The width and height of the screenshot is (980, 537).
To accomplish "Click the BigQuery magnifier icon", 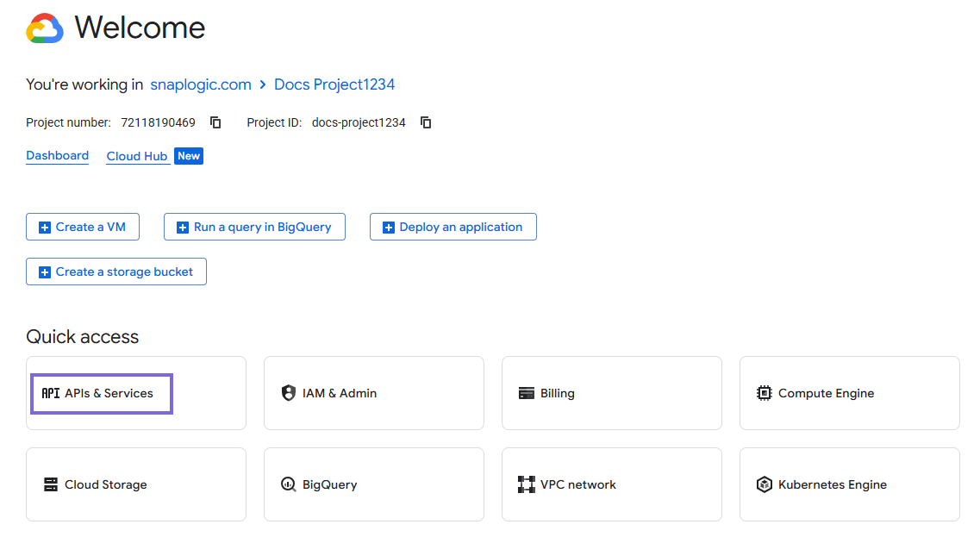I will [x=289, y=484].
